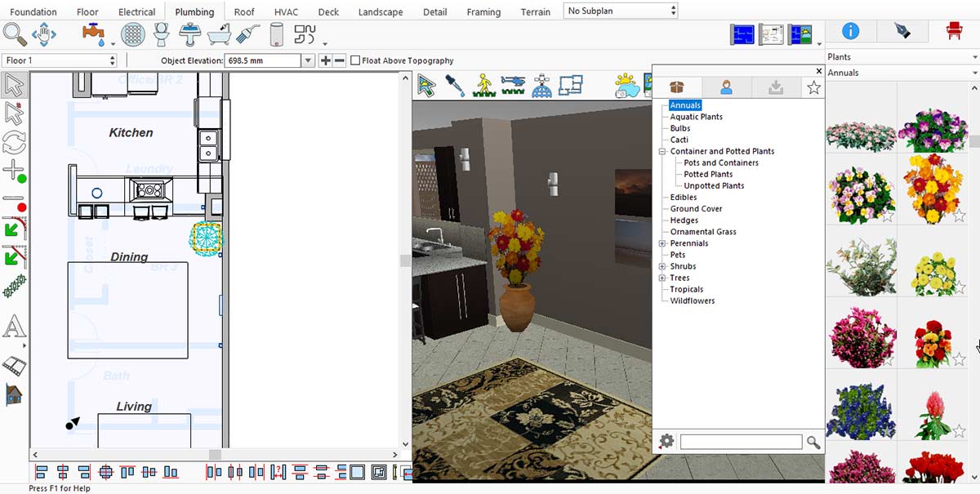The height and width of the screenshot is (494, 980).
Task: Open the Electrical tab
Action: point(137,12)
